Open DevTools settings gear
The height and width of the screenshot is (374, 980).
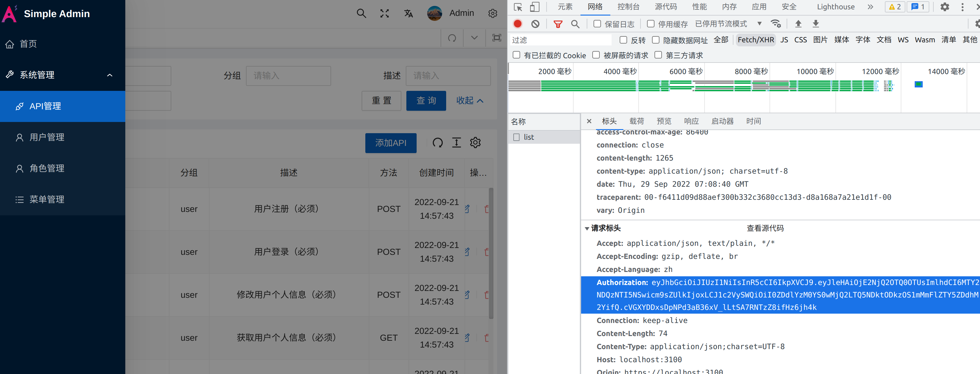pos(945,7)
